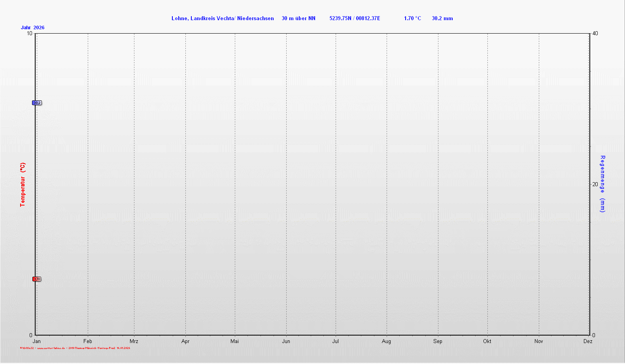
Task: Click the Jun month axis label
Action: (x=286, y=341)
